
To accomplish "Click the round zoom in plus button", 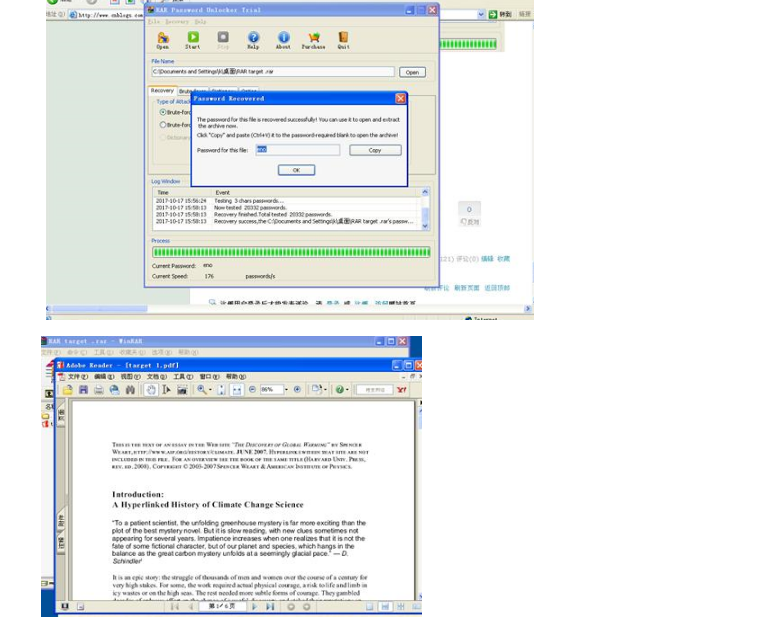I will (297, 389).
